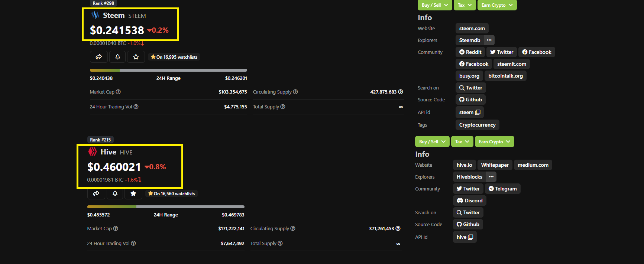Share the Steem coin page

tap(99, 57)
